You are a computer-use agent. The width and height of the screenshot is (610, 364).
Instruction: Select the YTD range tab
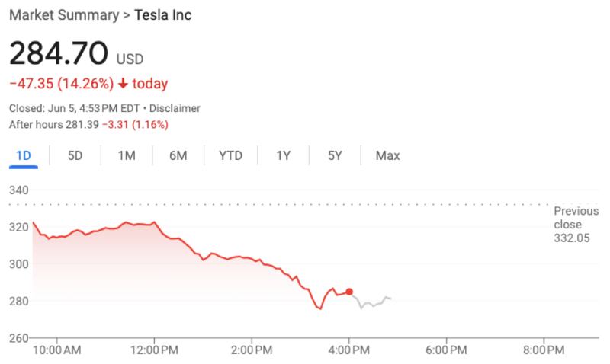click(x=230, y=156)
